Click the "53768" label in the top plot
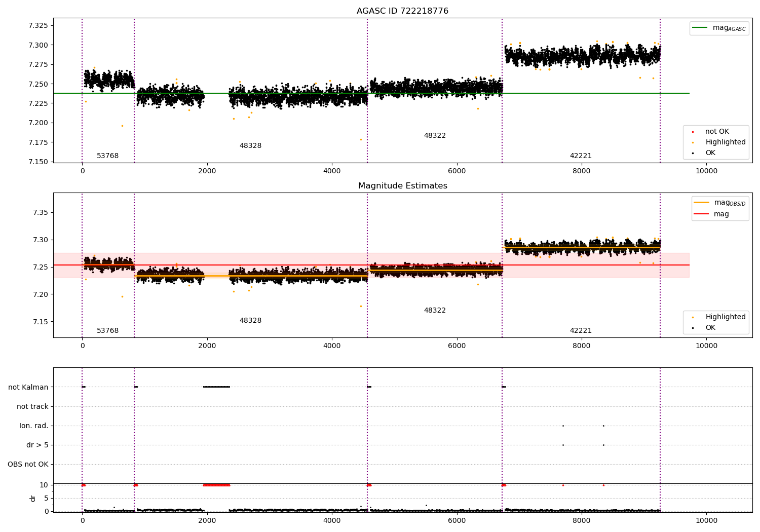This screenshot has width=760, height=532. (x=107, y=156)
